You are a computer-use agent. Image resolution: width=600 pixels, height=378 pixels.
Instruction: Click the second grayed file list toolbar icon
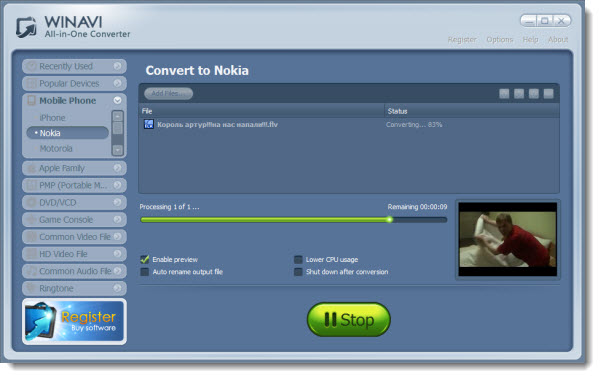pyautogui.click(x=519, y=94)
